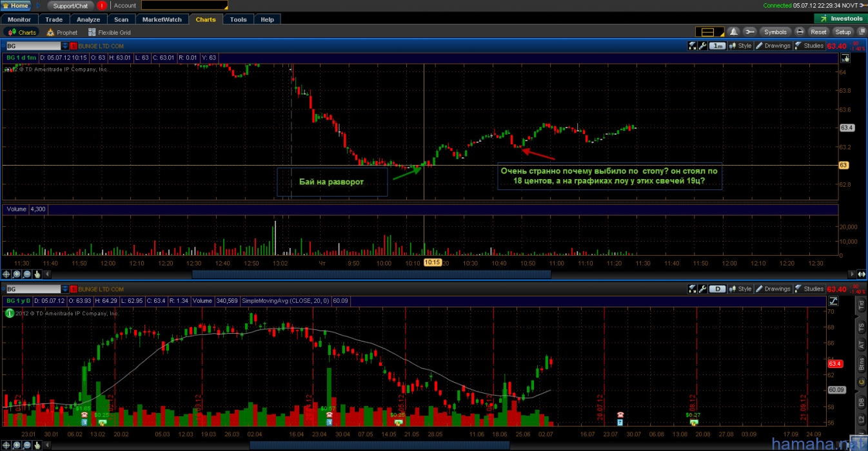Viewport: 868px width, 451px height.
Task: Click the Connected status text
Action: click(776, 5)
